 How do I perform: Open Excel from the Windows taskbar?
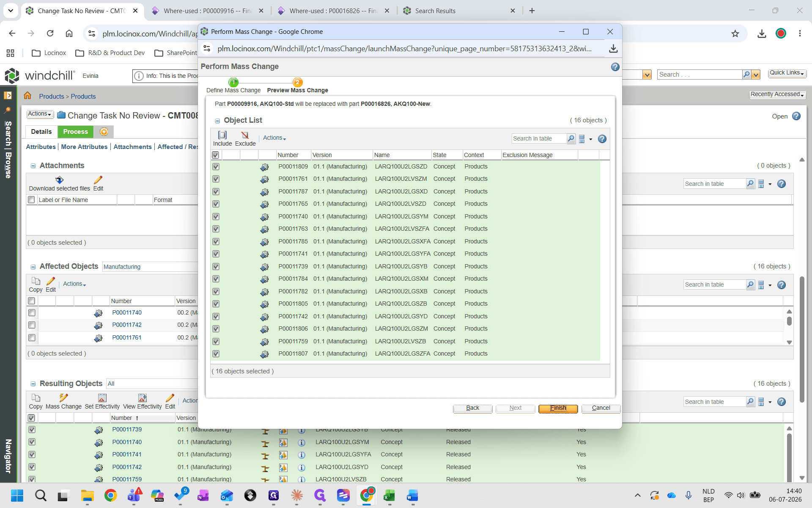point(389,495)
